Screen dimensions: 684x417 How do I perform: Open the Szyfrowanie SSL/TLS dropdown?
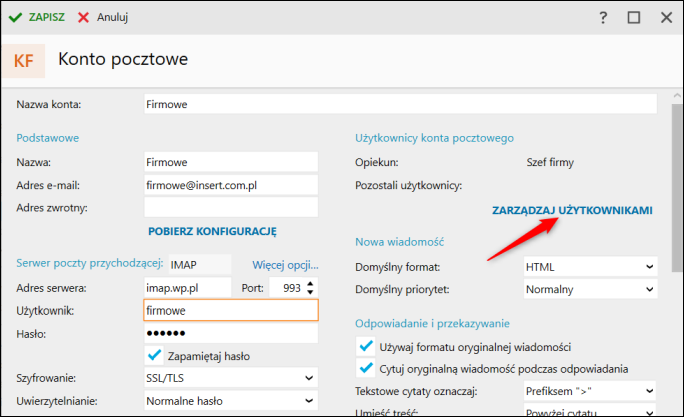tap(231, 379)
